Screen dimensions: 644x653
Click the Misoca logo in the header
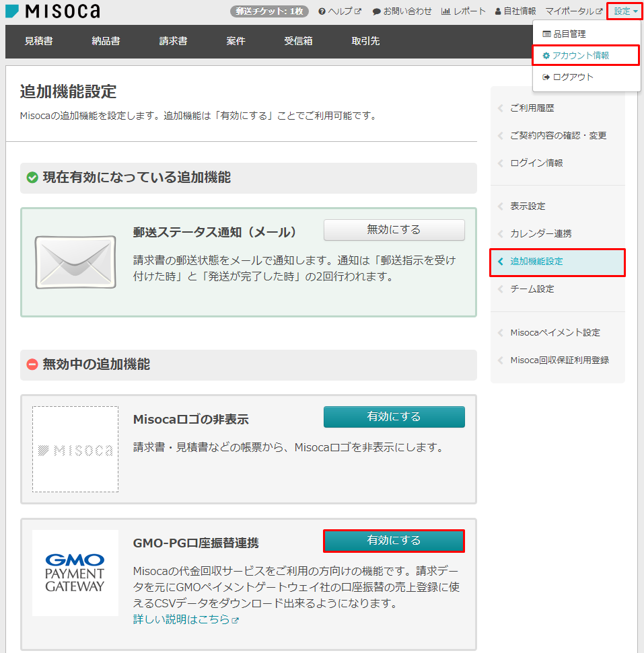pos(52,11)
